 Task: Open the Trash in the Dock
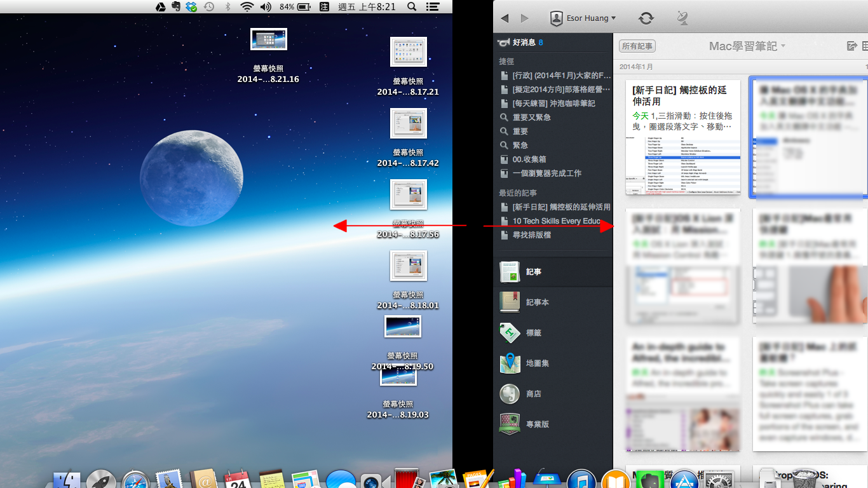pos(805,478)
